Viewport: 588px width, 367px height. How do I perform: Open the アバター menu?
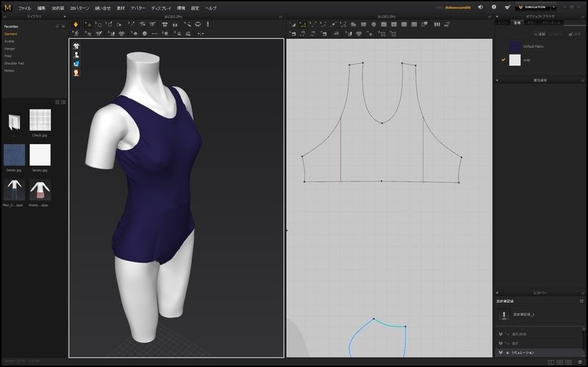tap(139, 7)
